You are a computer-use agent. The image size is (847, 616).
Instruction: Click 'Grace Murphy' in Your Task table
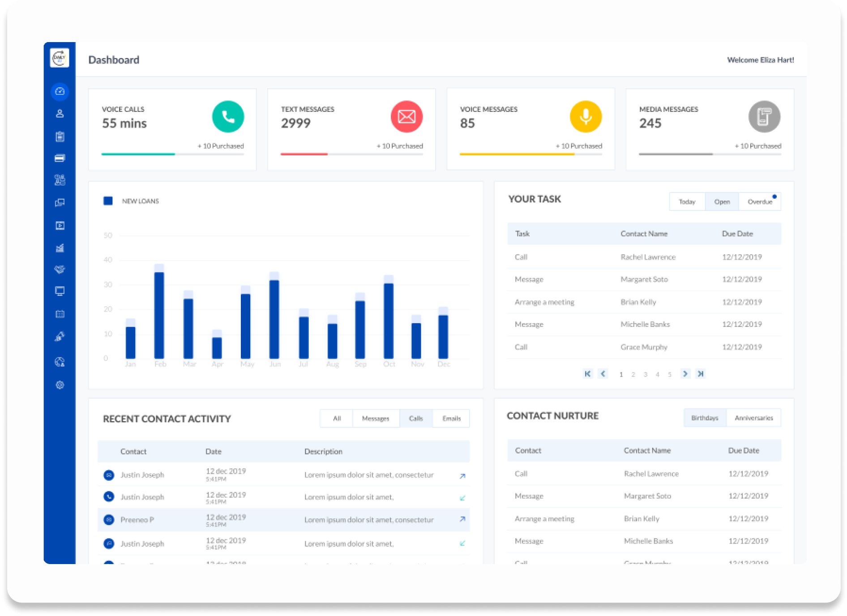[x=644, y=347]
